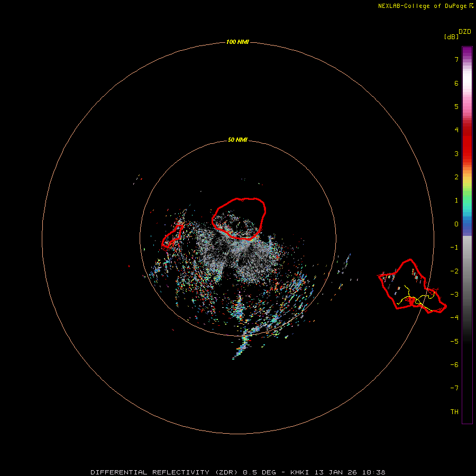Click the -5 value on the color scale
This screenshot has width=476, height=476.
[454, 342]
